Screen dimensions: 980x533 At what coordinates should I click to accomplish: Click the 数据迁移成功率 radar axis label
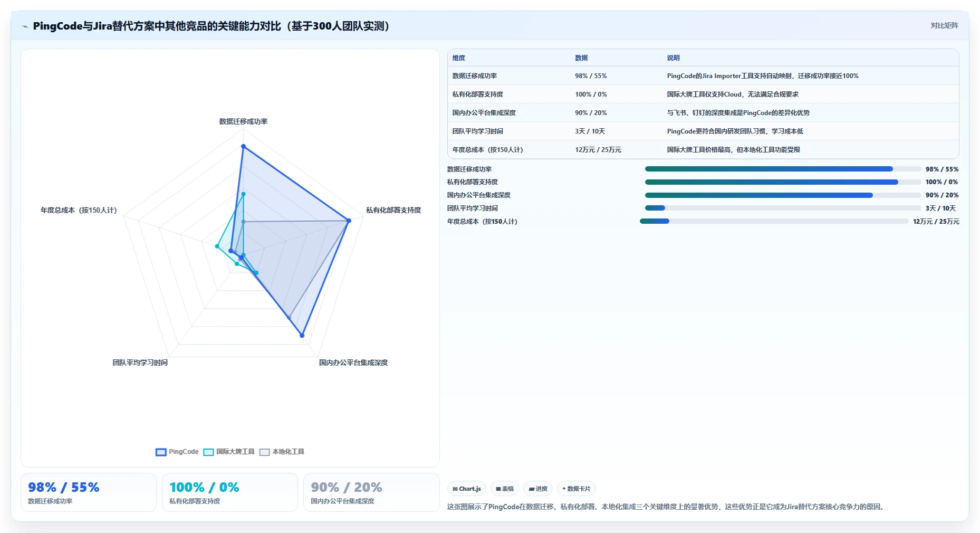pos(243,121)
